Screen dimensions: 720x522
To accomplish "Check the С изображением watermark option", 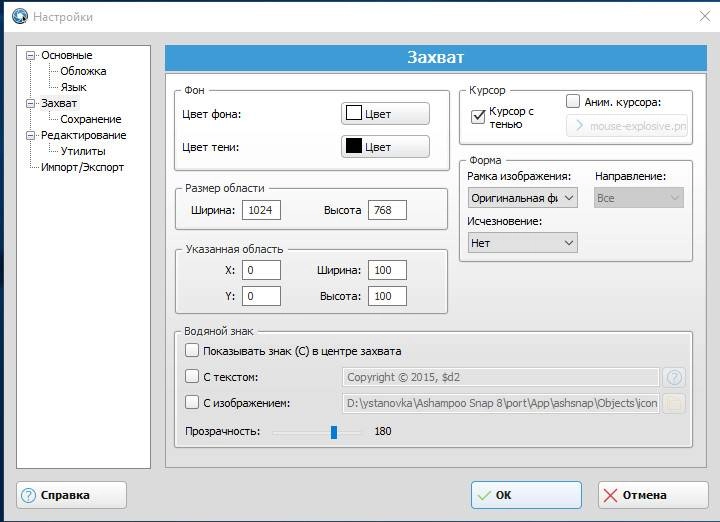I will click(191, 403).
